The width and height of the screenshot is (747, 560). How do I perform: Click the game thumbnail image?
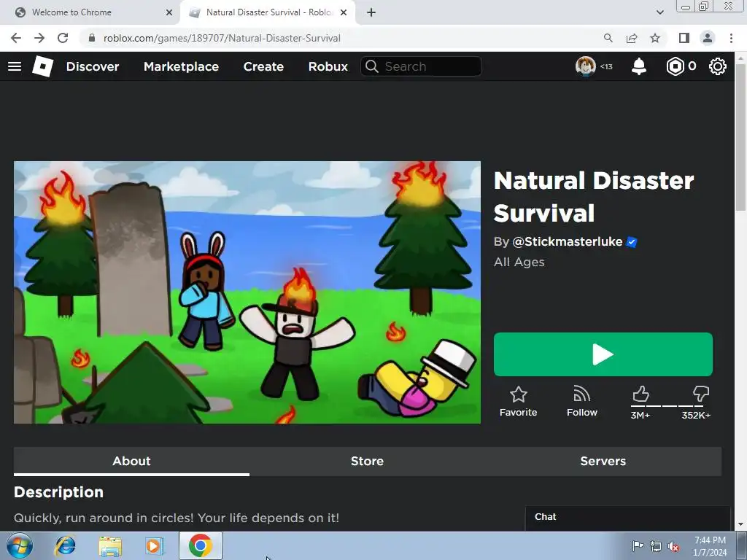tap(247, 292)
